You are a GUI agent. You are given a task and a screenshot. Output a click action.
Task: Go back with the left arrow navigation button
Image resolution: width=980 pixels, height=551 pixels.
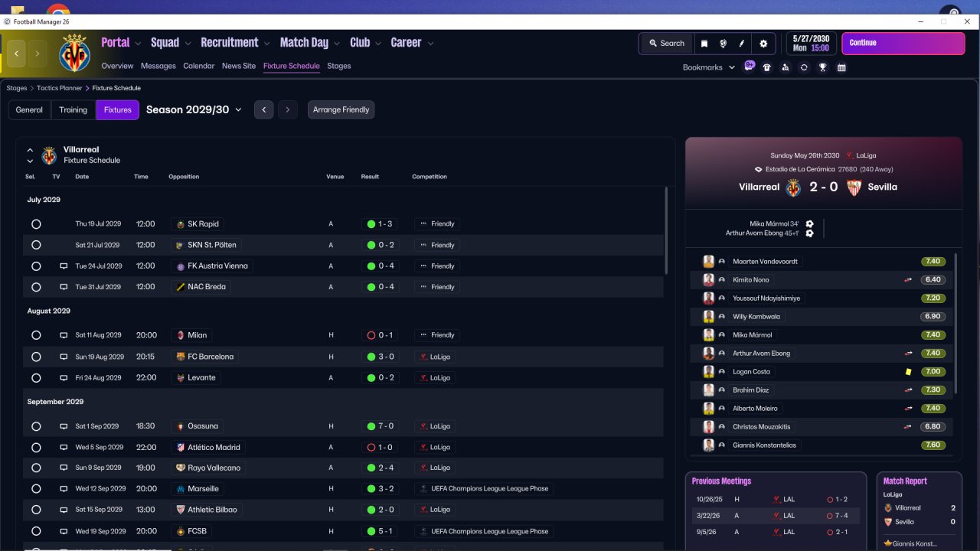[x=17, y=54]
